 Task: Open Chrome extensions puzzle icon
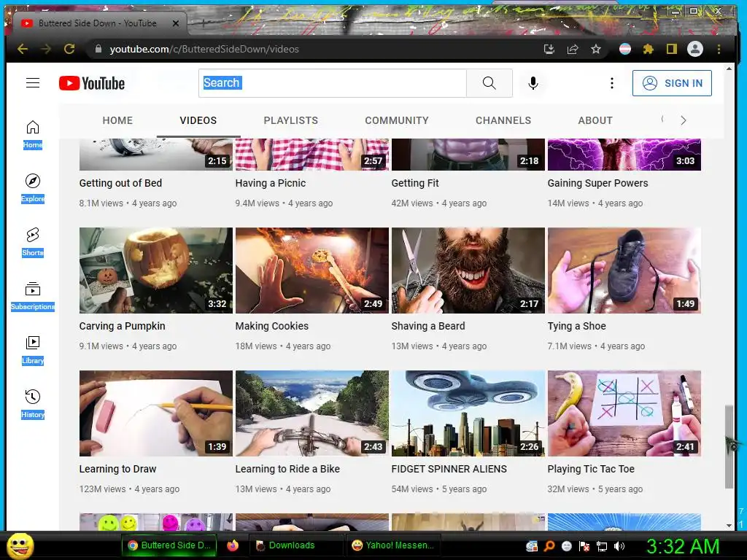pos(648,49)
